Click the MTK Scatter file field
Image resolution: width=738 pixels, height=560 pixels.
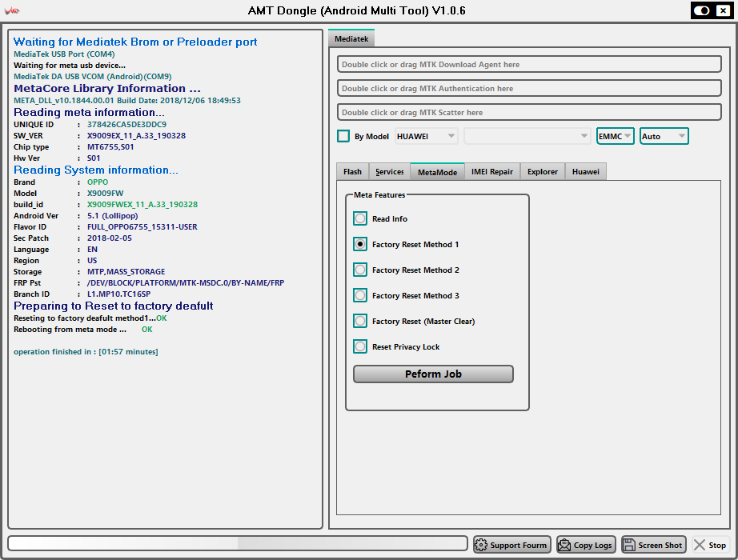pos(529,113)
